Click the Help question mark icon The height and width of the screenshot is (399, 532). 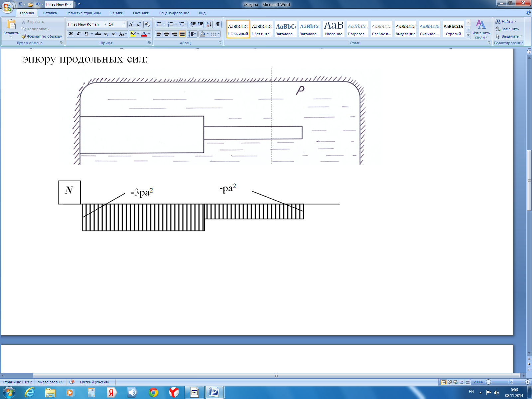528,13
